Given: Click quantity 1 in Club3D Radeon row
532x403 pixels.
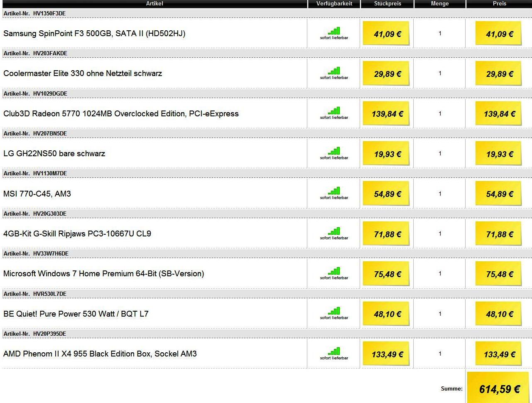Looking at the screenshot, I should pos(440,113).
